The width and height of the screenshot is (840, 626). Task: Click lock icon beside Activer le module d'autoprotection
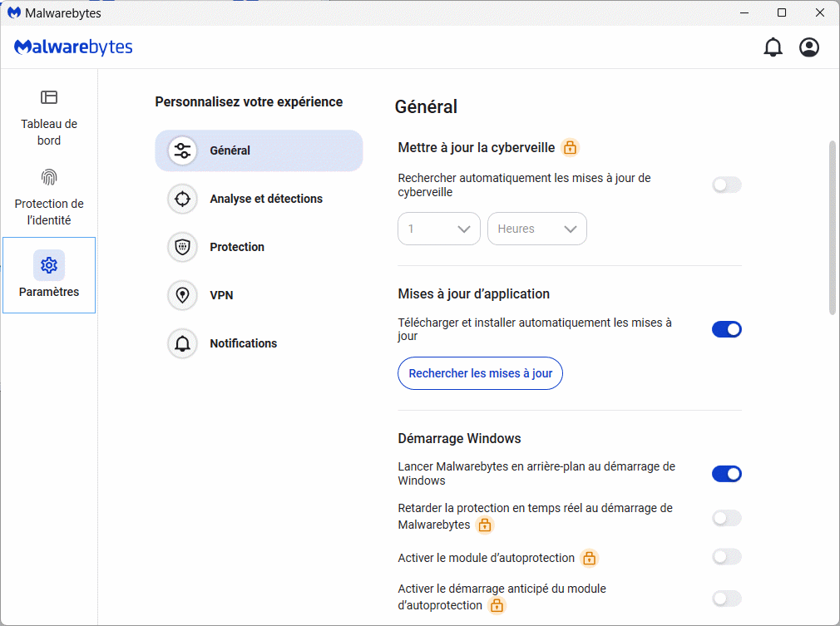pos(590,558)
